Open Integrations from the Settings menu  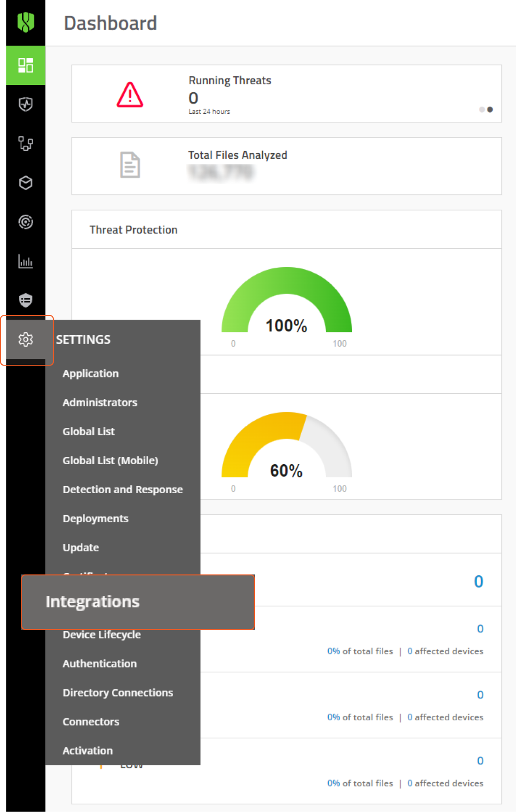click(x=92, y=602)
